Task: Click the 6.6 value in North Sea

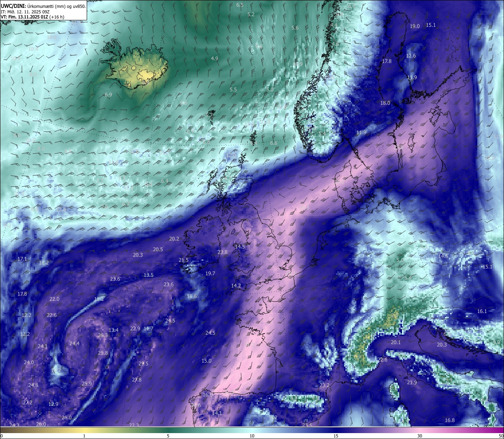Action: pyautogui.click(x=274, y=143)
